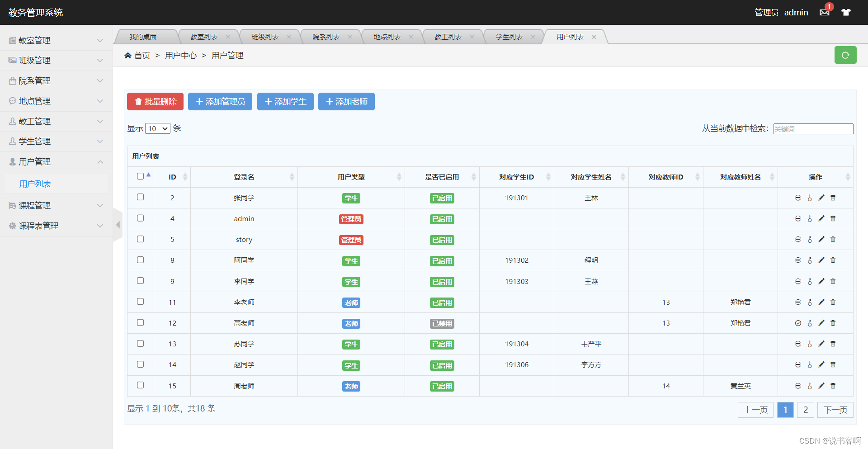The image size is (868, 449).
Task: Switch to the 我的桌面 tab
Action: point(143,37)
